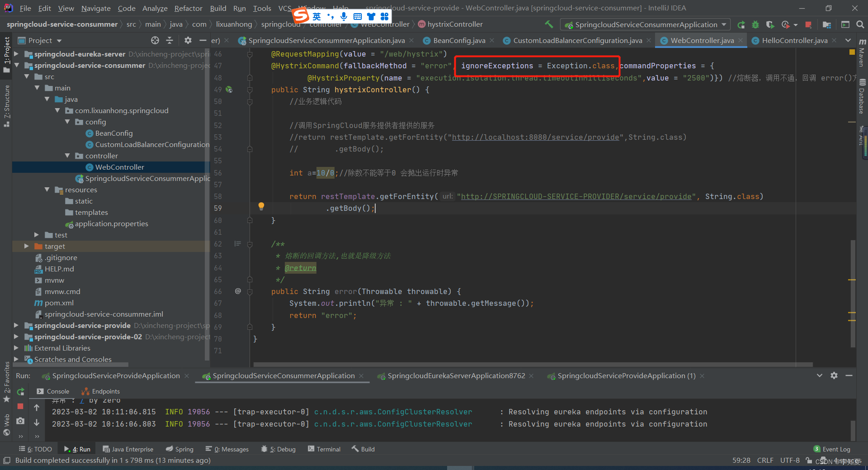Open the Profiler dropdown arrow
Viewport: 868px width, 470px height.
click(x=795, y=25)
